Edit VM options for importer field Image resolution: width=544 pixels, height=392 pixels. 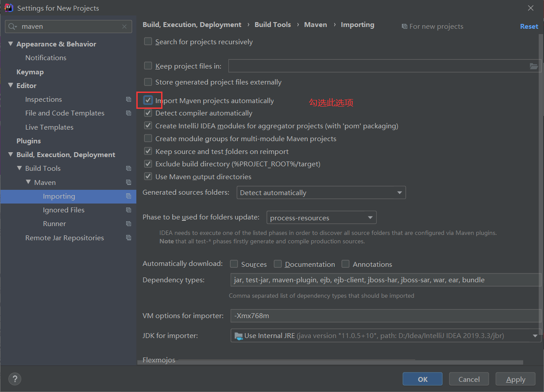click(x=386, y=316)
